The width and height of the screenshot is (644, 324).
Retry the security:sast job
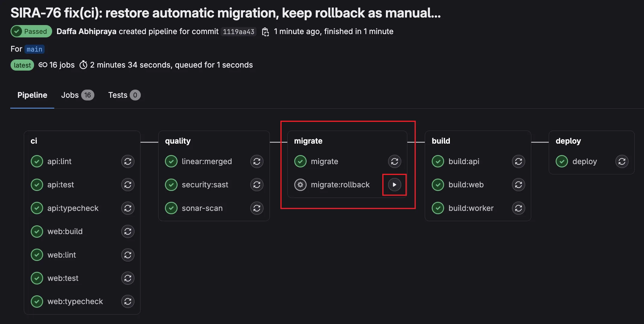tap(257, 185)
